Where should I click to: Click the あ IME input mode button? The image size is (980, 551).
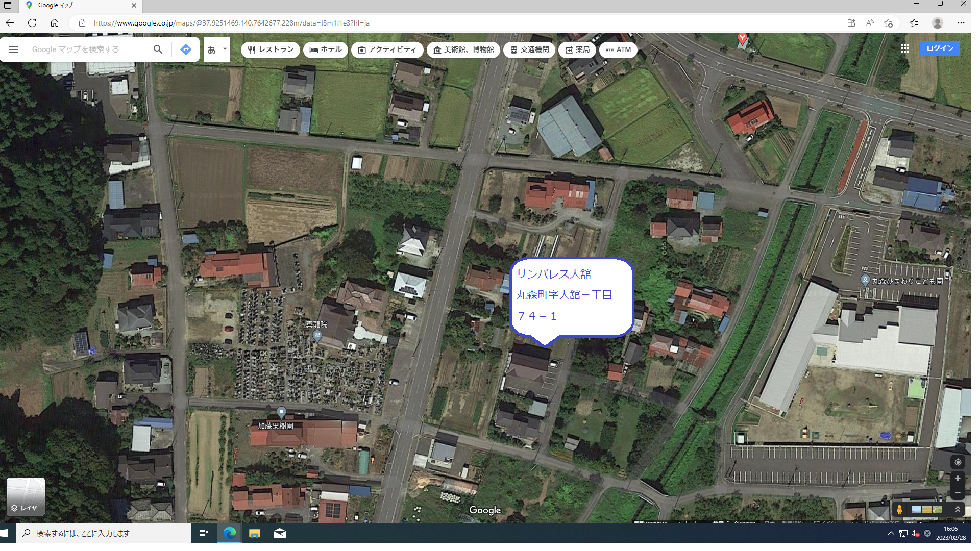(211, 49)
